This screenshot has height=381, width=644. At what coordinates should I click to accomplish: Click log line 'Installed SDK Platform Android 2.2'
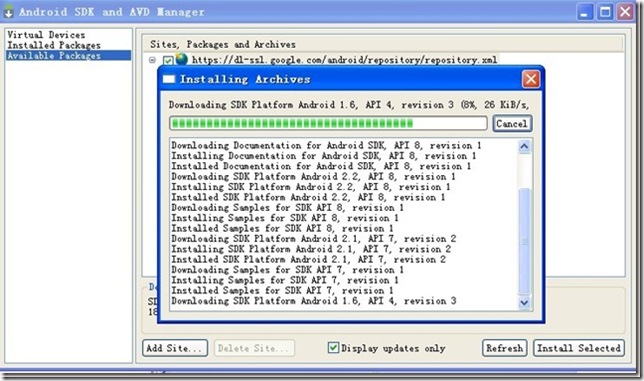click(x=308, y=197)
